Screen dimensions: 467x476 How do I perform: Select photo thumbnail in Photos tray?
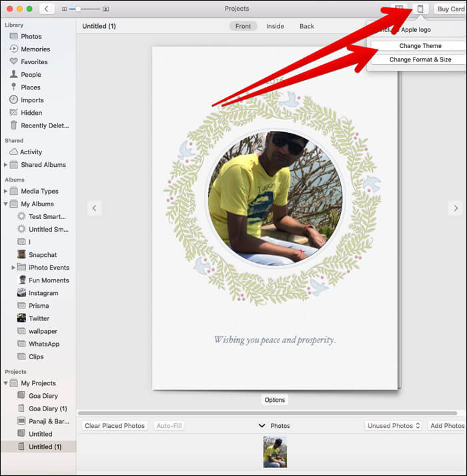[x=275, y=452]
